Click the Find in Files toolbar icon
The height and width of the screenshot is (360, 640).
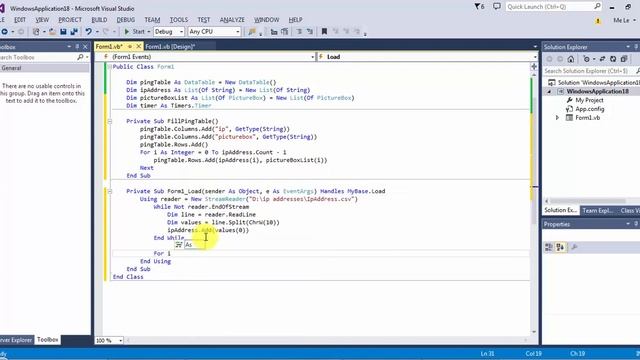coord(252,31)
